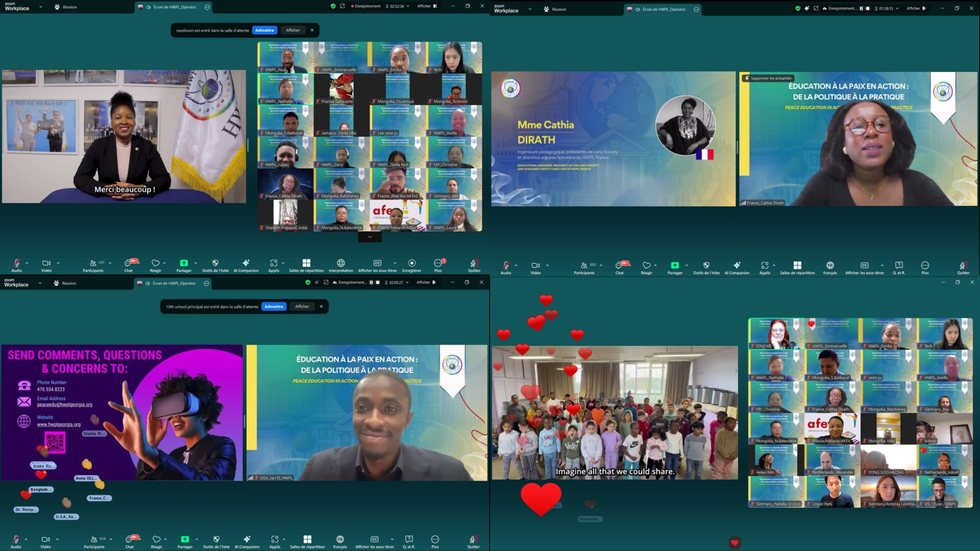Image resolution: width=980 pixels, height=551 pixels.
Task: Expand more video tiles below France/Mélanie/AFEV
Action: click(370, 237)
